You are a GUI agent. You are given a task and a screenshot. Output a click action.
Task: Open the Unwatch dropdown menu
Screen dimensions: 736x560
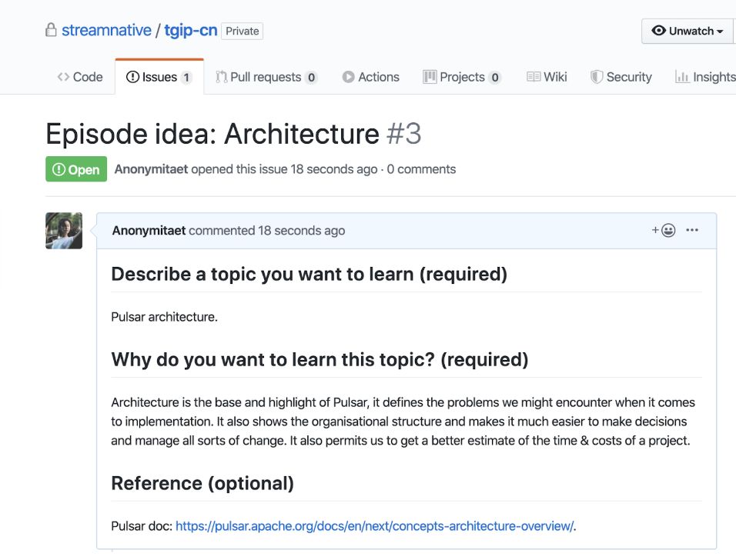(x=687, y=31)
